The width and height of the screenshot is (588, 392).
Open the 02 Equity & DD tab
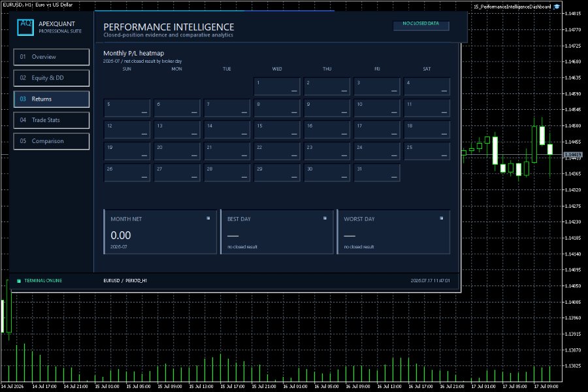pos(52,78)
